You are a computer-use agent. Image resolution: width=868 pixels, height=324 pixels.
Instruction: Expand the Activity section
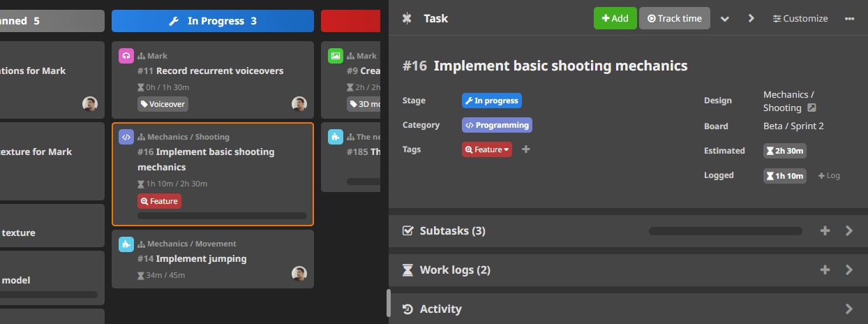point(849,309)
